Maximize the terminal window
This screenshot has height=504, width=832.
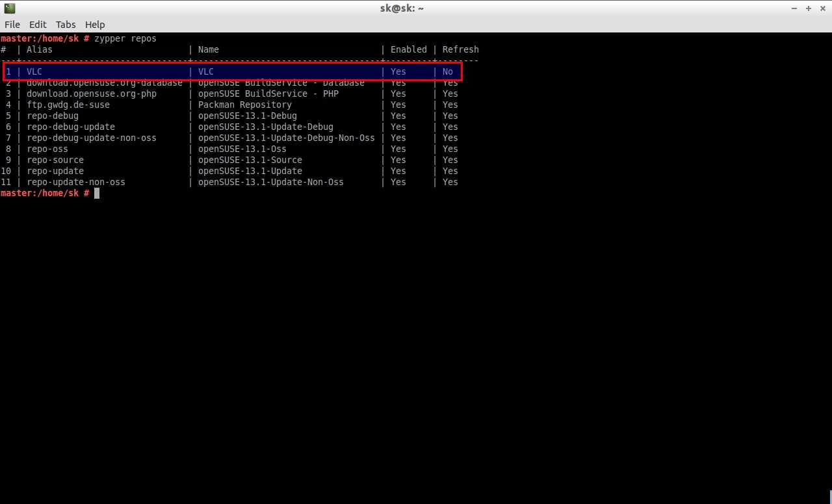809,8
